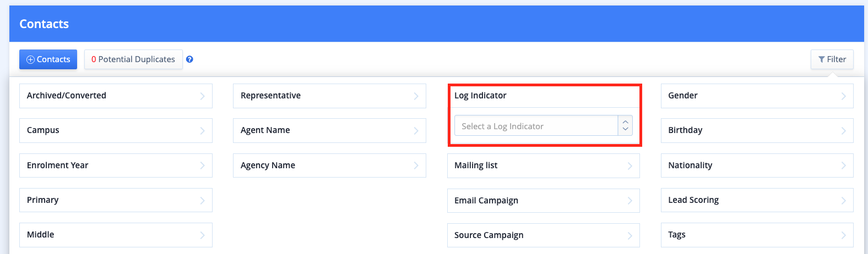Expand the Mailing list filter

pyautogui.click(x=543, y=165)
